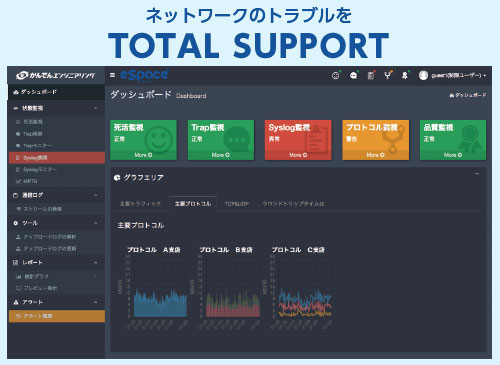Click More on the 品質監視 card

point(453,155)
